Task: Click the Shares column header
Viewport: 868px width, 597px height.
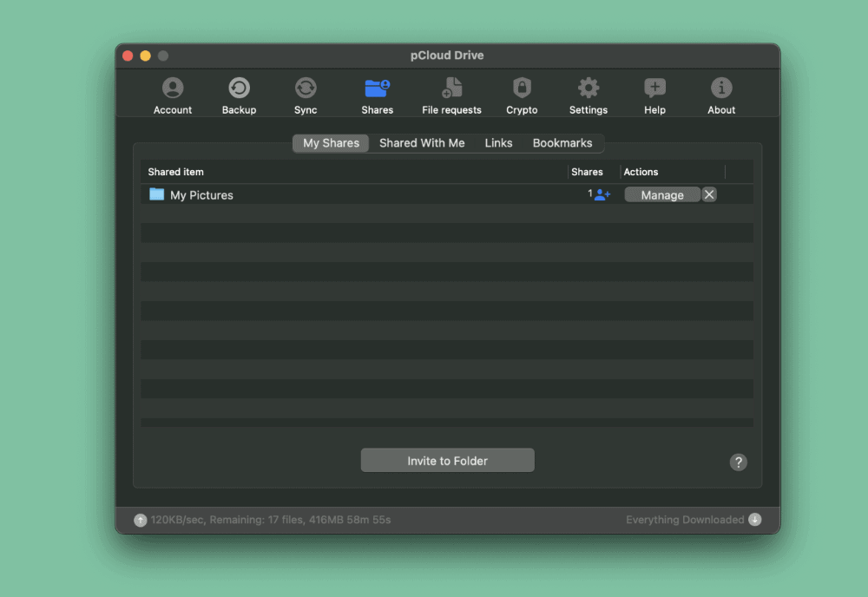Action: coord(587,172)
